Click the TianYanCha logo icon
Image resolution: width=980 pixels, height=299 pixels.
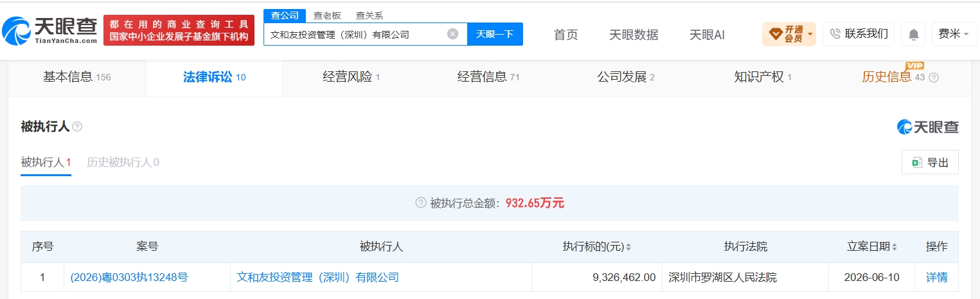pyautogui.click(x=16, y=30)
